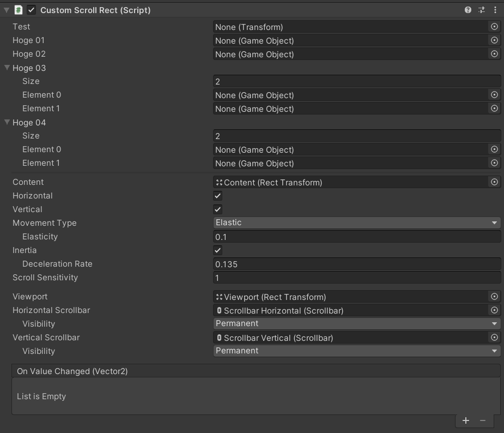Viewport: 504px width, 433px height.
Task: Click the Deceleration Rate value field
Action: 357,264
